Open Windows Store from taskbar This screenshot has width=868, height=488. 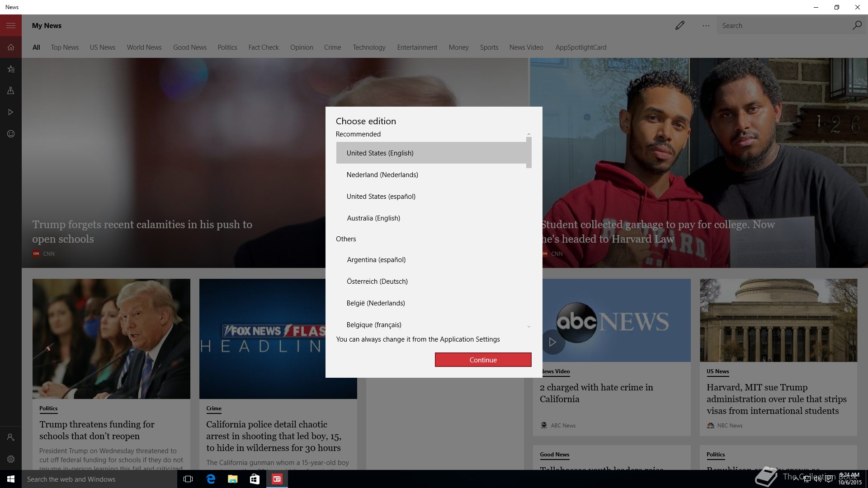[x=255, y=479]
